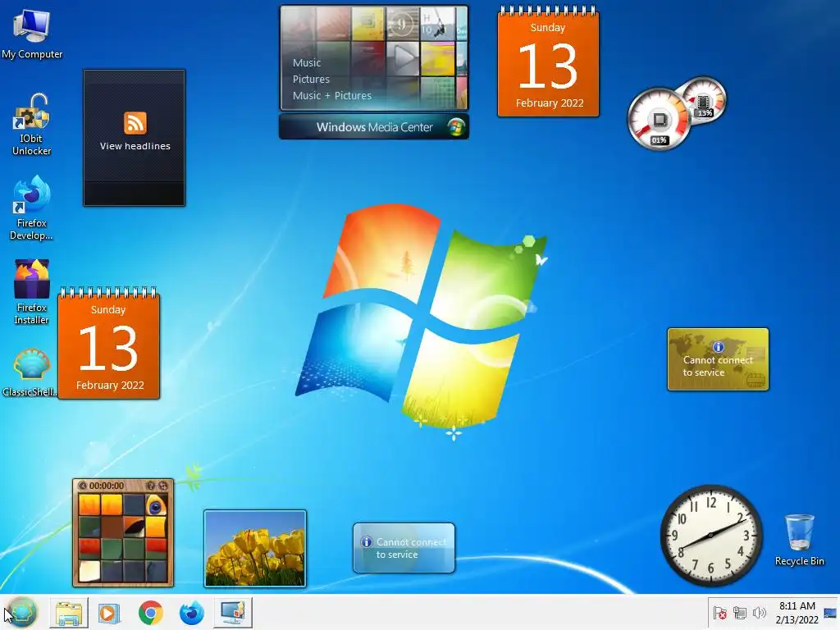Image resolution: width=840 pixels, height=630 pixels.
Task: Select the IObit Unlocker shortcut
Action: click(x=32, y=126)
